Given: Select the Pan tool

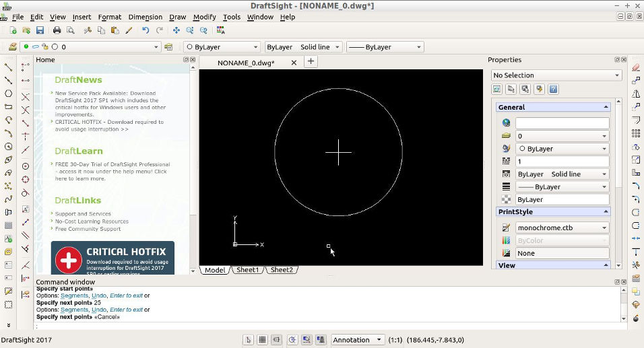Looking at the screenshot, I should click(176, 30).
